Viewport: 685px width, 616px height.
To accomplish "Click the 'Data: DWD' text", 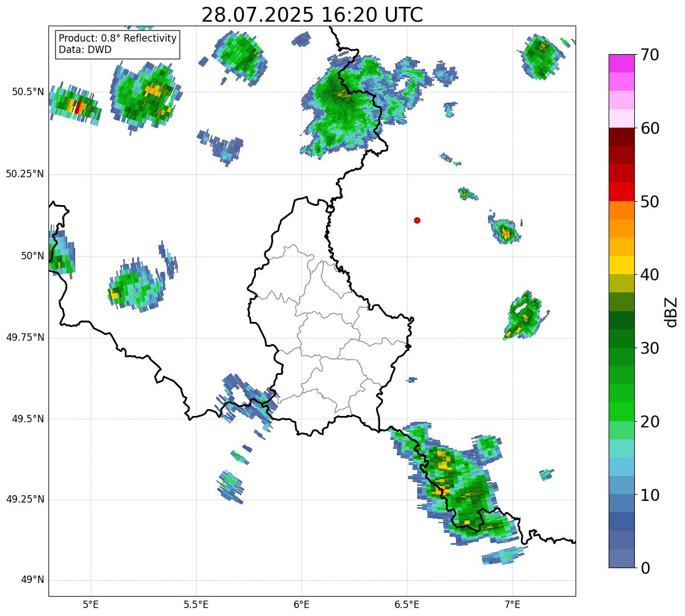I will pyautogui.click(x=85, y=50).
